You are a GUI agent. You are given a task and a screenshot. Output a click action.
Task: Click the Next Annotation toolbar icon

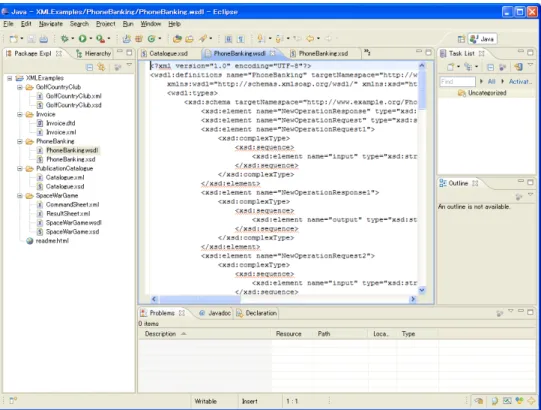261,39
